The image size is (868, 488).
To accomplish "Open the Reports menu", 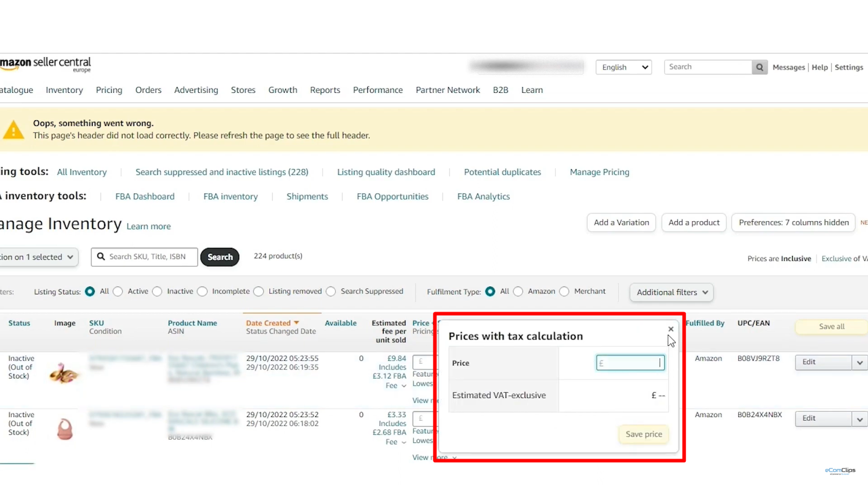I will (325, 90).
